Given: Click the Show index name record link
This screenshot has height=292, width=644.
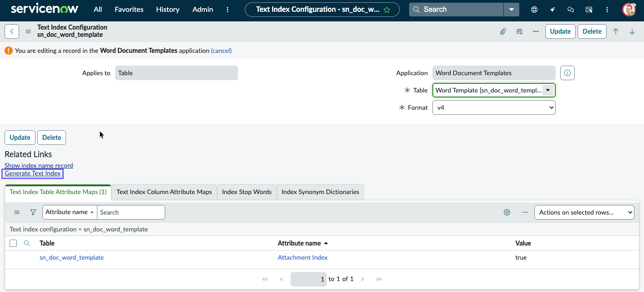Looking at the screenshot, I should pos(39,165).
